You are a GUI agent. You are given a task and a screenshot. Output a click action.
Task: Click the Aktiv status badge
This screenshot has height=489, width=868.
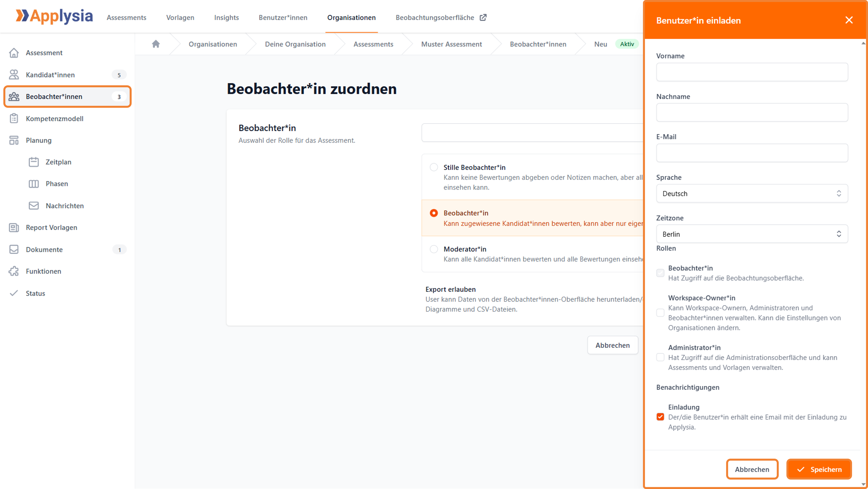point(627,44)
